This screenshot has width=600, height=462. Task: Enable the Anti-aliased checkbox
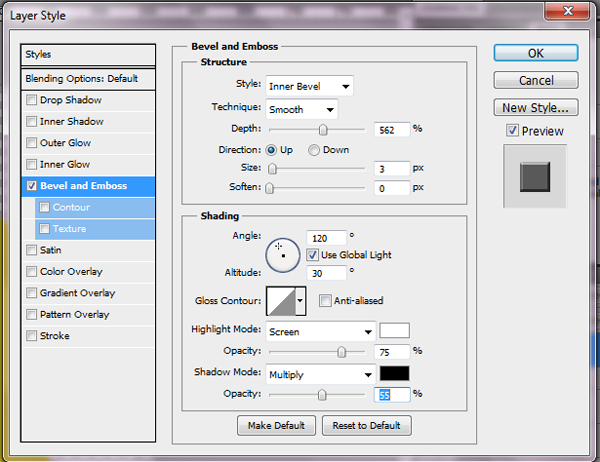[x=325, y=301]
